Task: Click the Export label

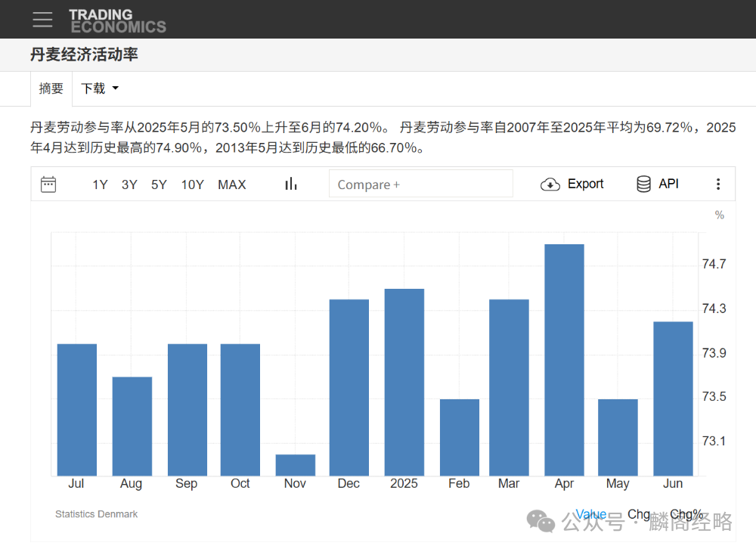Action: pyautogui.click(x=585, y=184)
